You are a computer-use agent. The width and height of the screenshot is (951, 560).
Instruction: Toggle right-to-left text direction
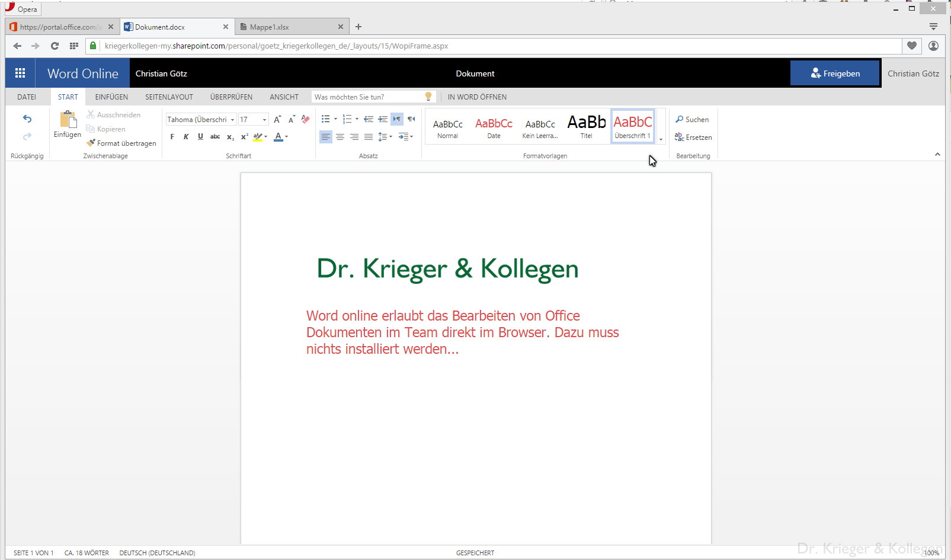point(411,119)
